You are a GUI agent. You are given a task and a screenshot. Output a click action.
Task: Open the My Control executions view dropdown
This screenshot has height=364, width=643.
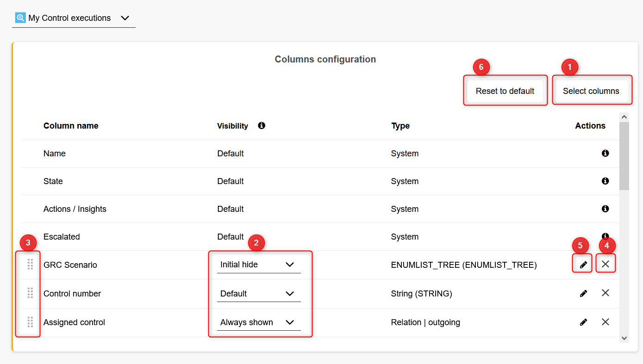(x=125, y=18)
